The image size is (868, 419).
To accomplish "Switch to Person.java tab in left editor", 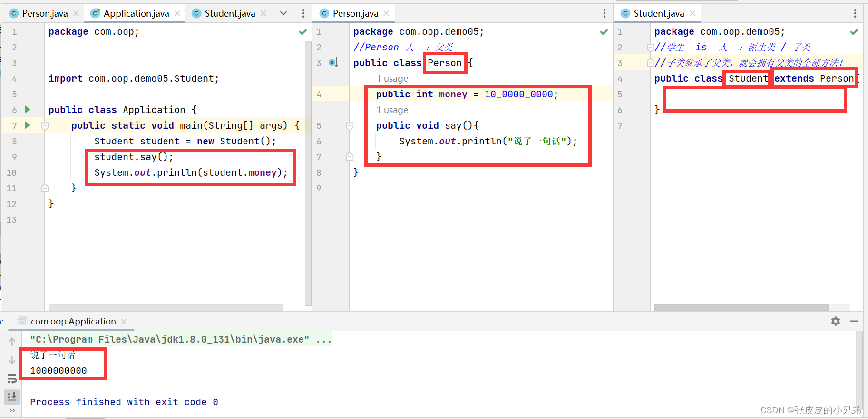I will coord(45,13).
